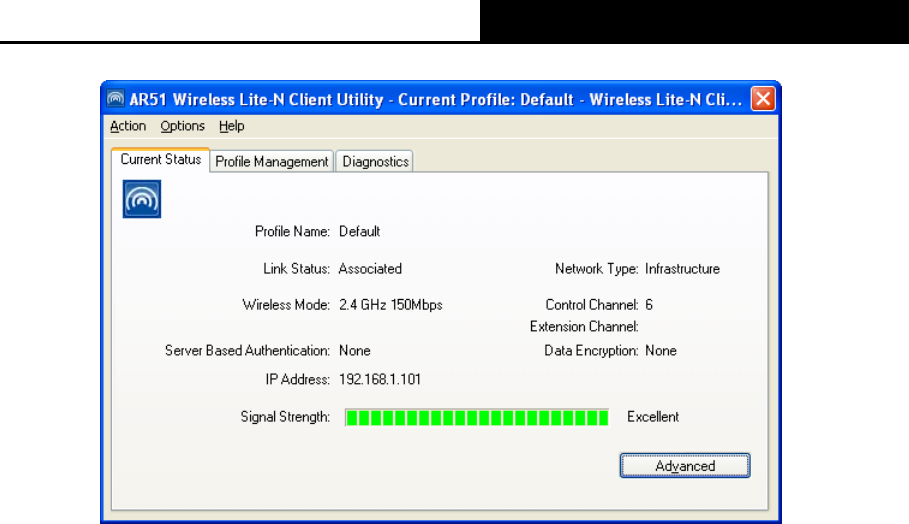This screenshot has width=909, height=524.
Task: Switch to the Current Status tab
Action: (x=161, y=159)
